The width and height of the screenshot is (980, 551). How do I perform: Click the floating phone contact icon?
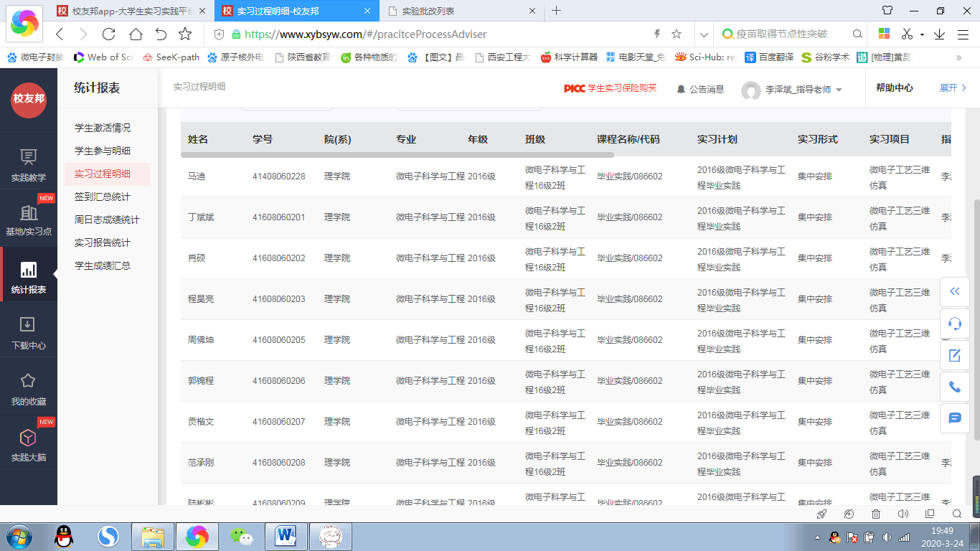[x=954, y=387]
